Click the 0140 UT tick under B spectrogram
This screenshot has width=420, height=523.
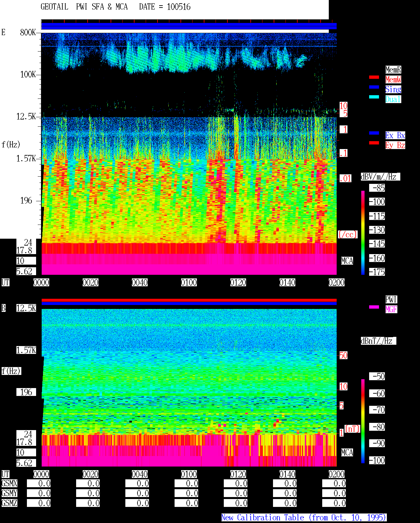tap(287, 474)
